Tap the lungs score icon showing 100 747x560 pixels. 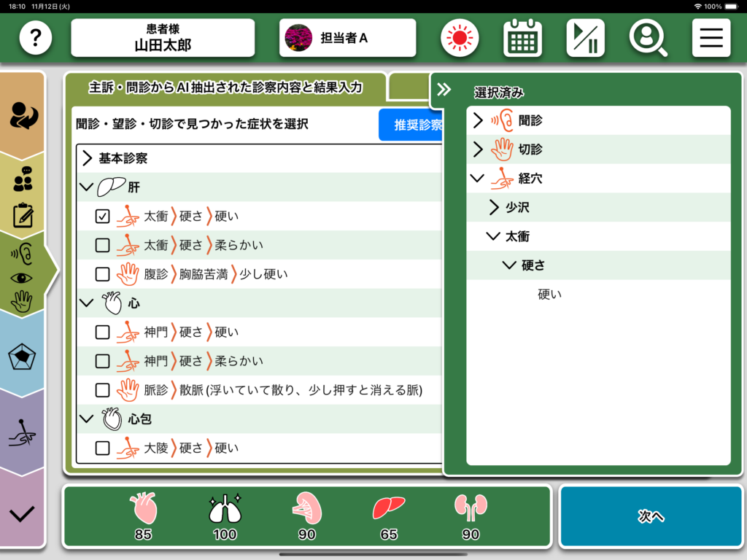tap(224, 508)
